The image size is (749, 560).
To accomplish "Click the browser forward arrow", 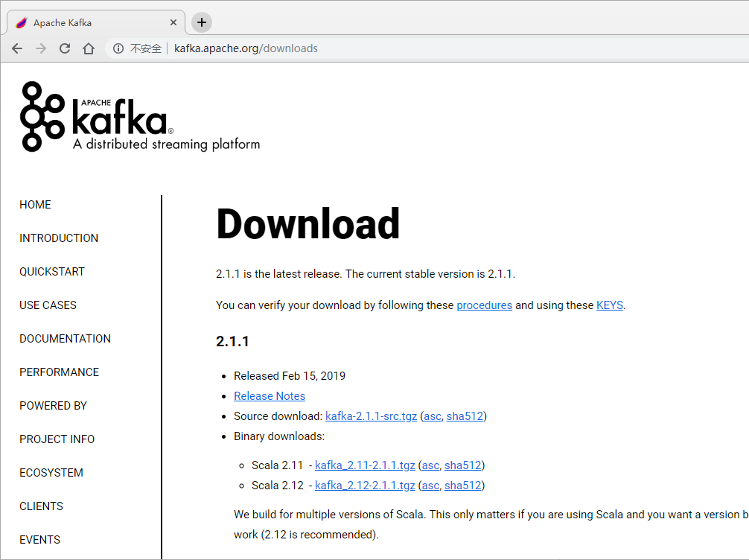I will (41, 48).
